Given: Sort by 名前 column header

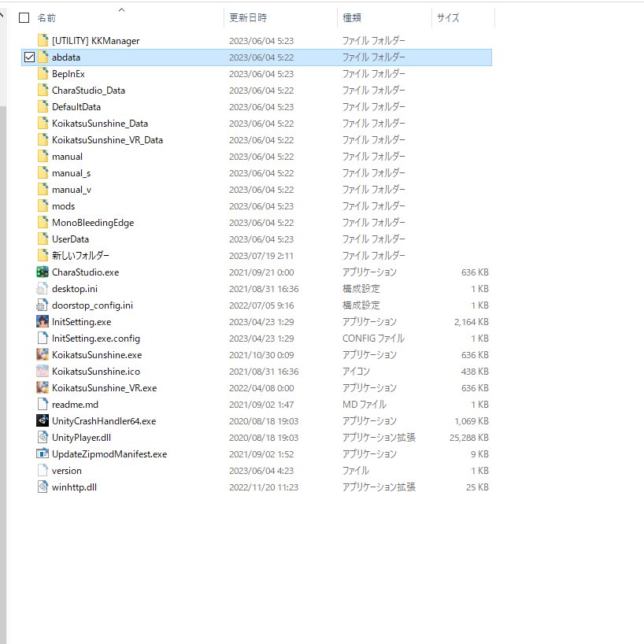Looking at the screenshot, I should pyautogui.click(x=46, y=17).
